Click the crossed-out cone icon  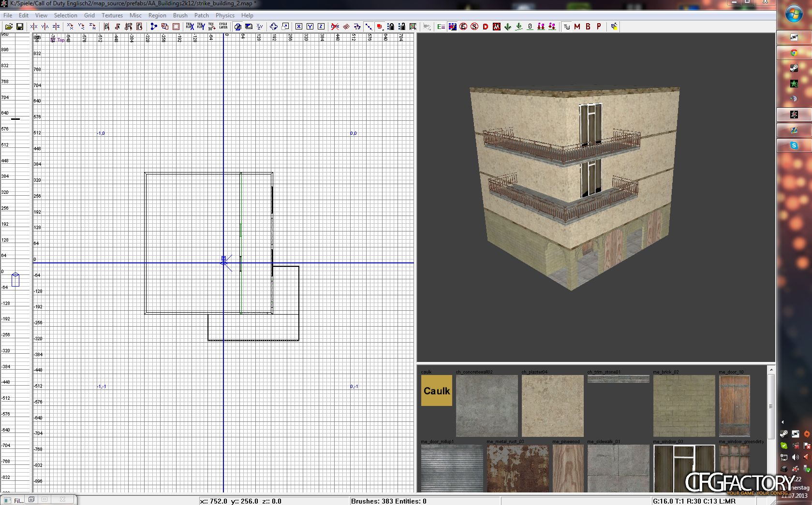tap(335, 27)
